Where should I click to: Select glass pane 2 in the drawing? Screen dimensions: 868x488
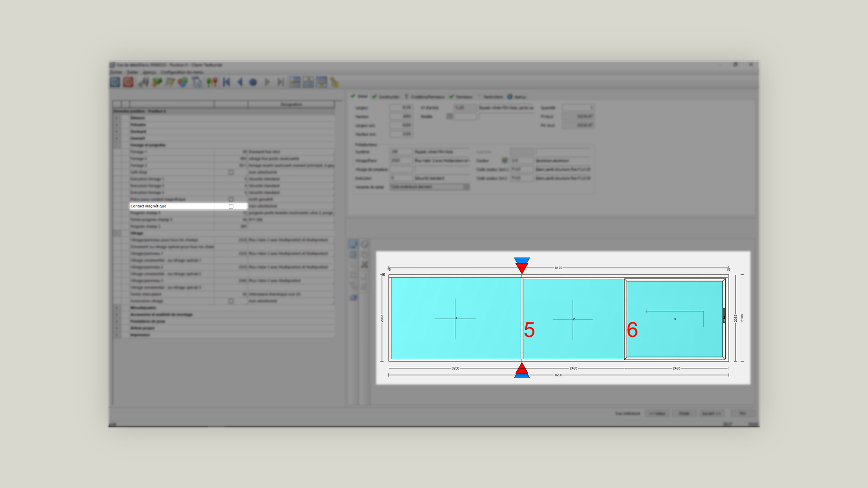(x=573, y=319)
